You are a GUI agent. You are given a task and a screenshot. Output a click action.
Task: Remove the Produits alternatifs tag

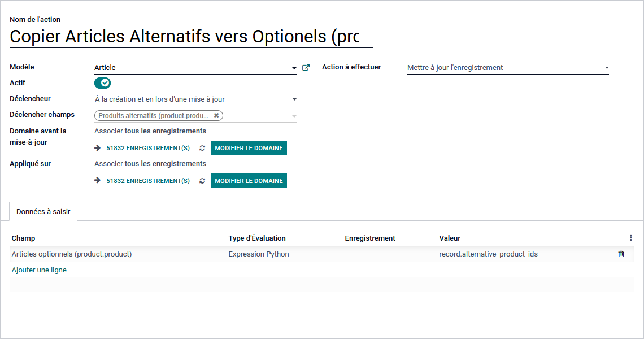[x=216, y=115]
